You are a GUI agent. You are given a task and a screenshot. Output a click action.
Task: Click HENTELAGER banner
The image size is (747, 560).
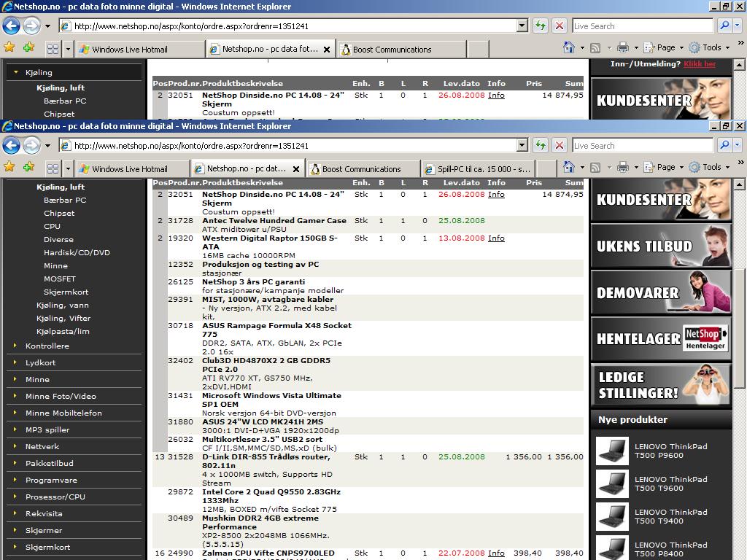click(x=661, y=338)
